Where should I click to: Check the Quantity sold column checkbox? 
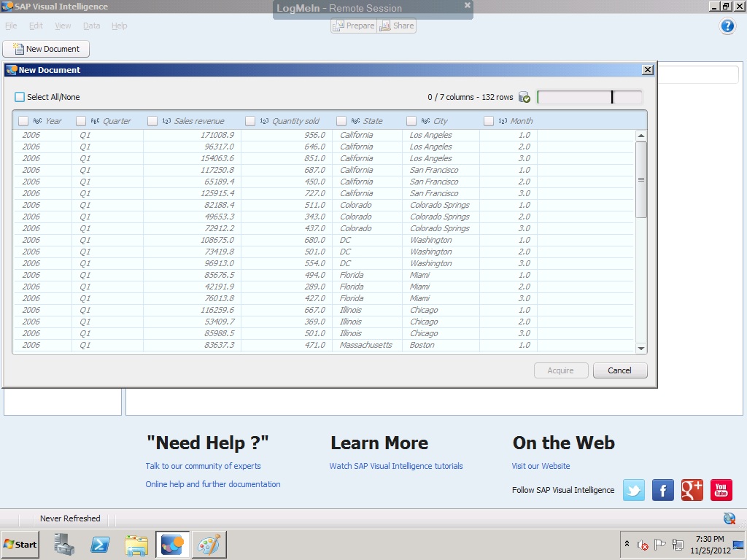coord(250,121)
